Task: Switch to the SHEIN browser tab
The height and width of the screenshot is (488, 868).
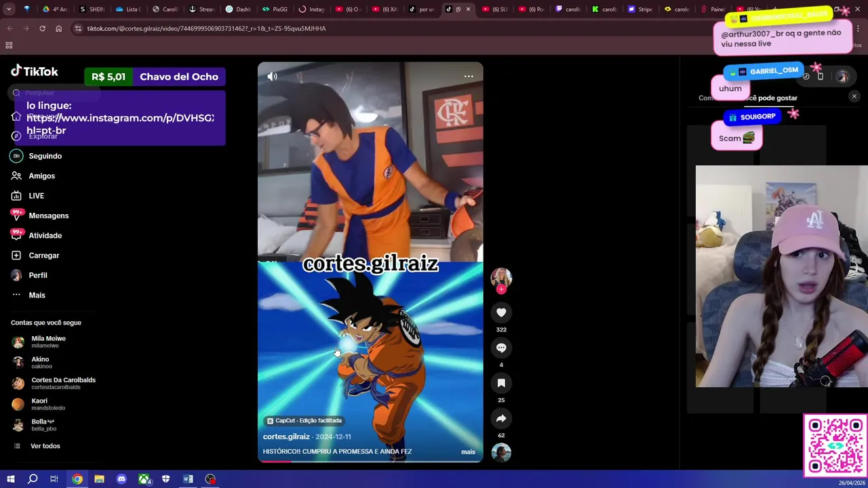Action: click(92, 9)
